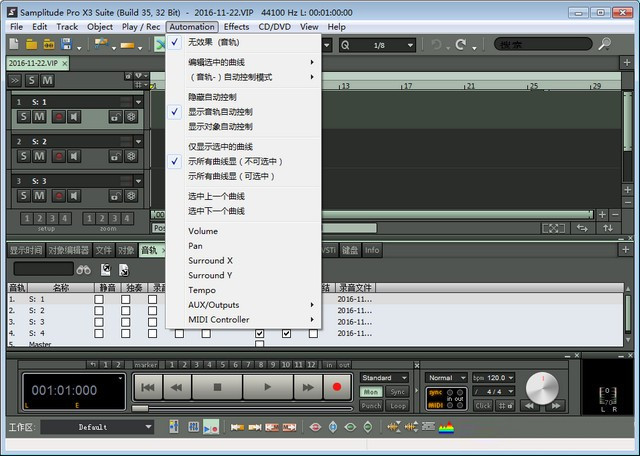Screen dimensions: 640x456
Task: Toggle the Sync button
Action: coord(397,392)
